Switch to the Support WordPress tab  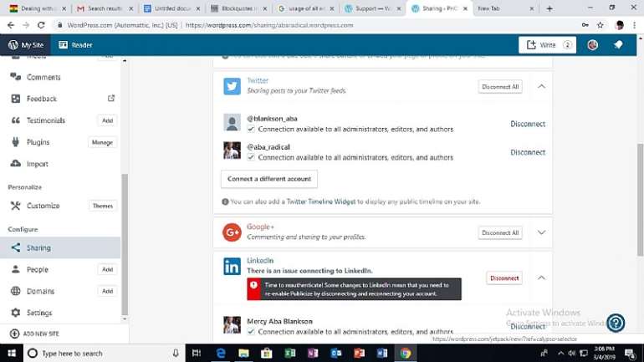(x=372, y=8)
